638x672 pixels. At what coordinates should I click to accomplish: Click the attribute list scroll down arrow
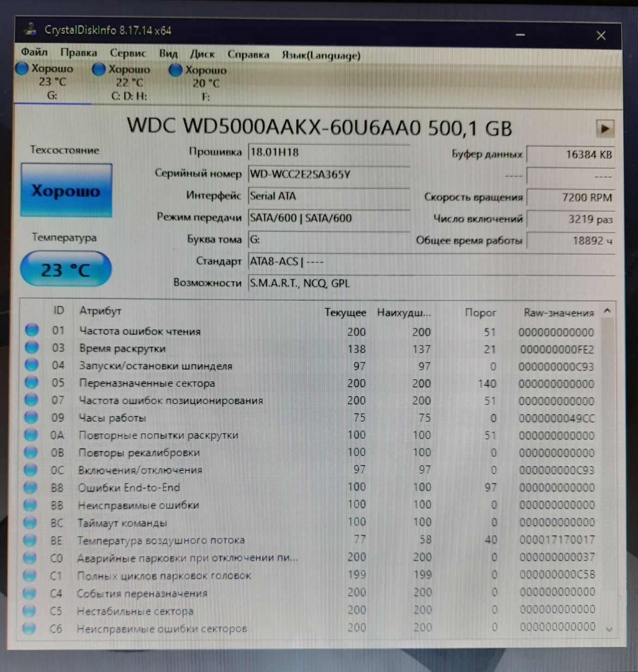609,629
